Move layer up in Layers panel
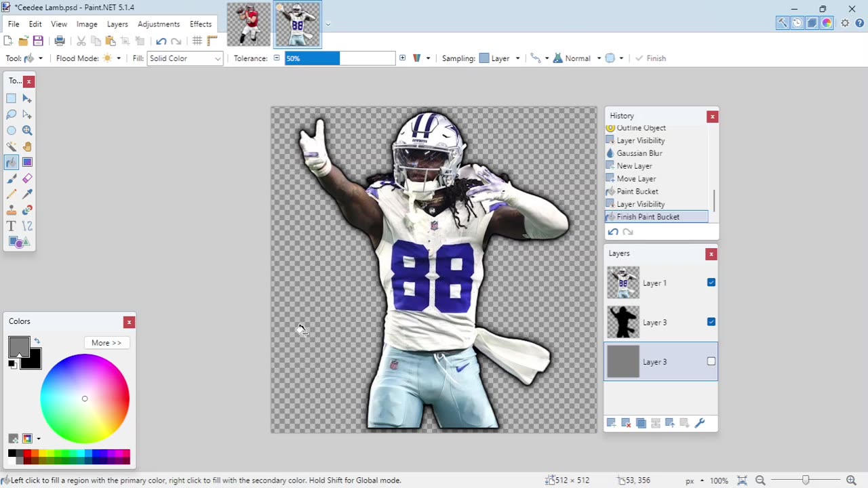The height and width of the screenshot is (488, 868). coord(670,423)
